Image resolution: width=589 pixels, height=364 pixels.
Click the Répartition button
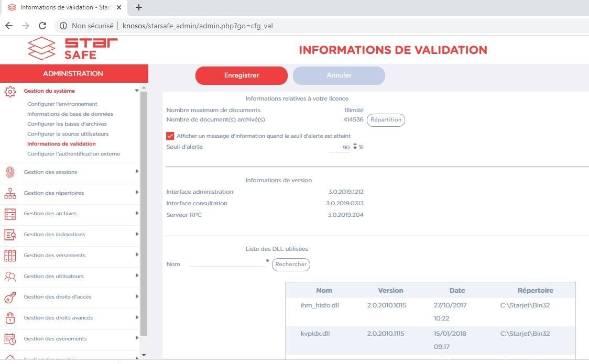pyautogui.click(x=386, y=120)
